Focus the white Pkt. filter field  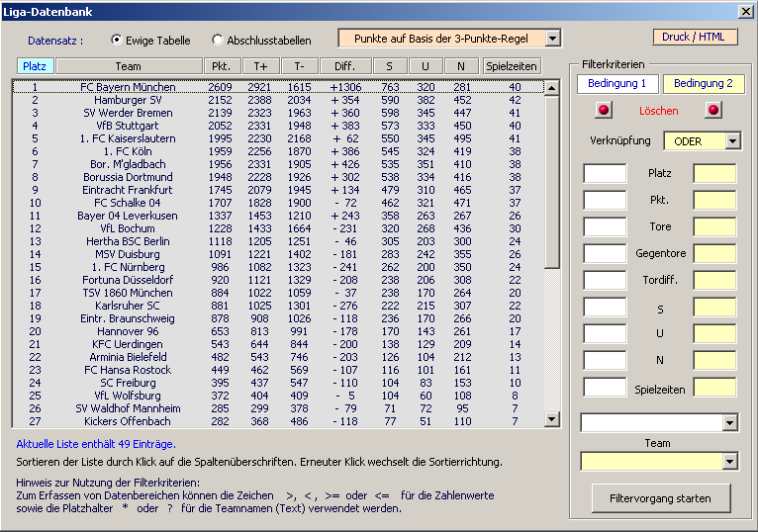[x=605, y=200]
